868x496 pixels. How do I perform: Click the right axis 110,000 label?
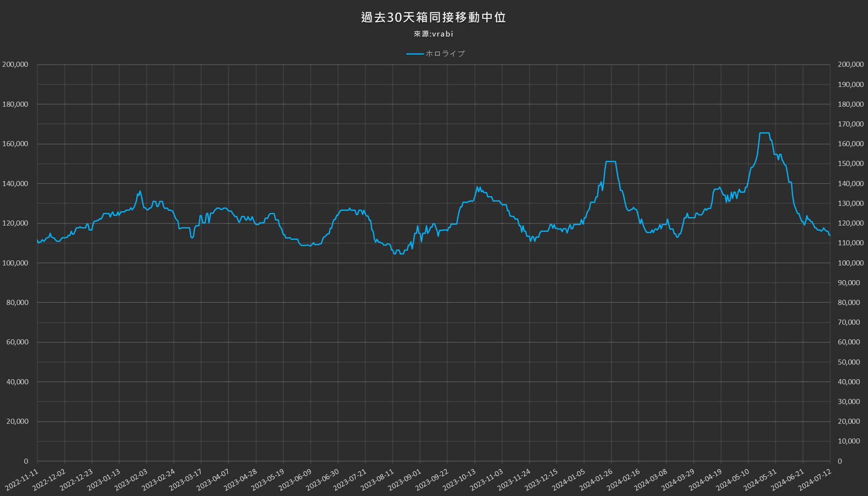(x=850, y=243)
